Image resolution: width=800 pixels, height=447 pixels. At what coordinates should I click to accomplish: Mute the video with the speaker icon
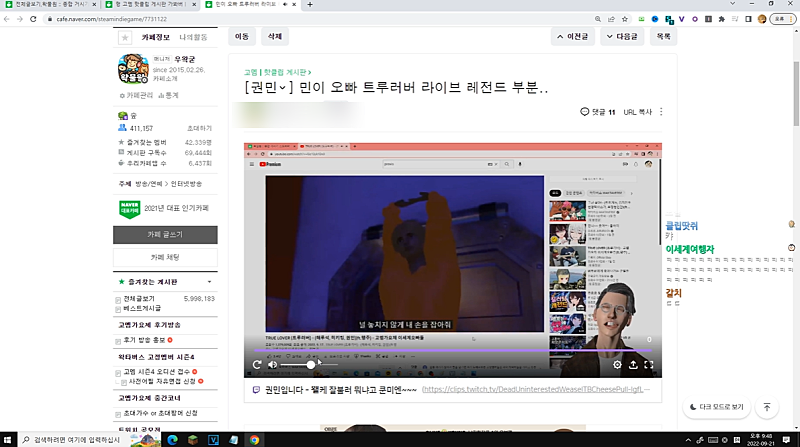coord(273,364)
